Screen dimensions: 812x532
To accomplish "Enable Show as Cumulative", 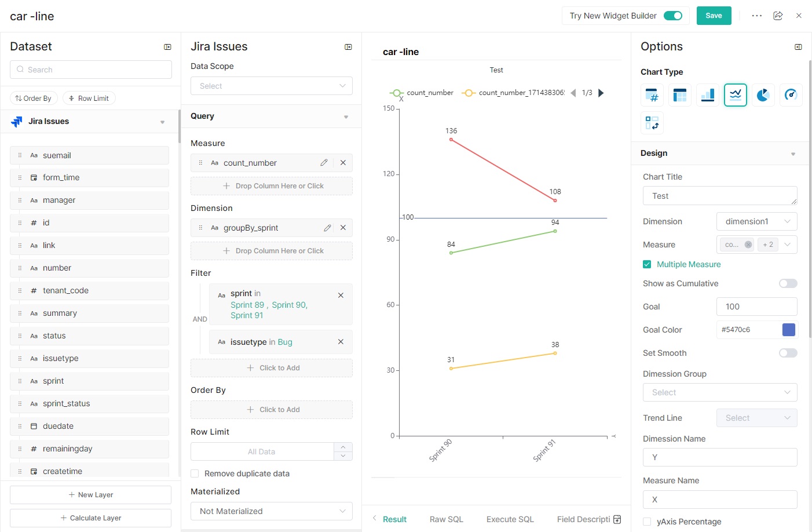I will click(788, 283).
